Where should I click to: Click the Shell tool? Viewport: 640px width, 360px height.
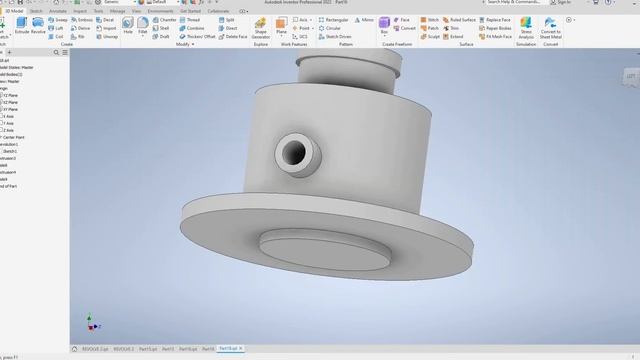(161, 28)
